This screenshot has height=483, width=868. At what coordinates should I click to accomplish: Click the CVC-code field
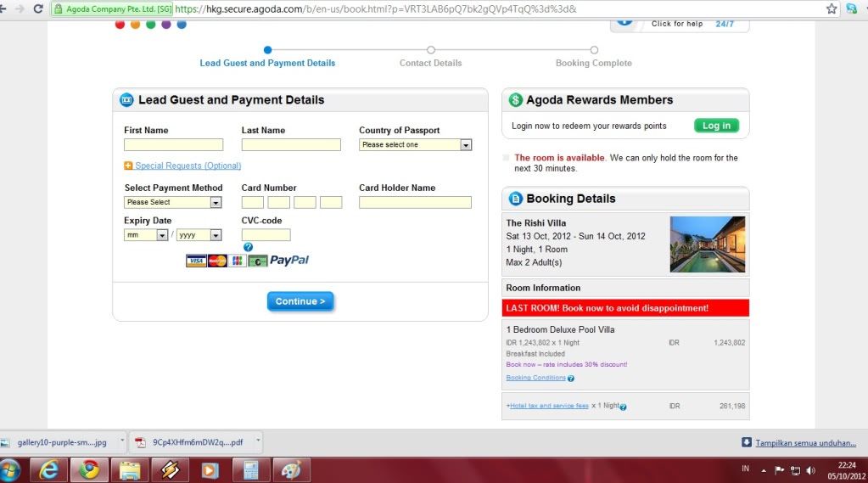pyautogui.click(x=266, y=235)
